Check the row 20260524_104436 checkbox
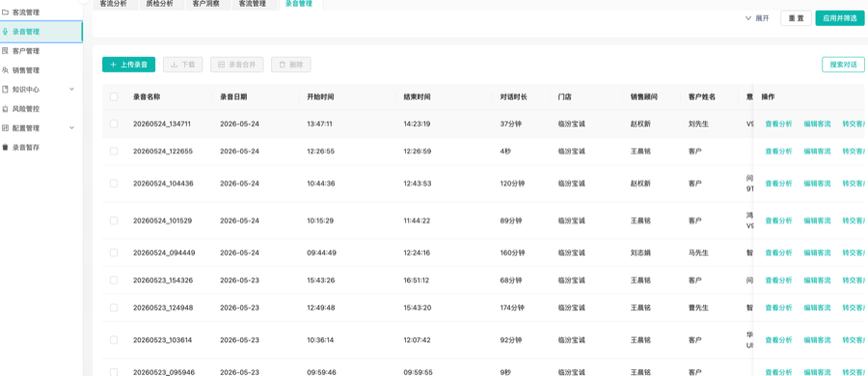Image resolution: width=868 pixels, height=376 pixels. click(114, 183)
